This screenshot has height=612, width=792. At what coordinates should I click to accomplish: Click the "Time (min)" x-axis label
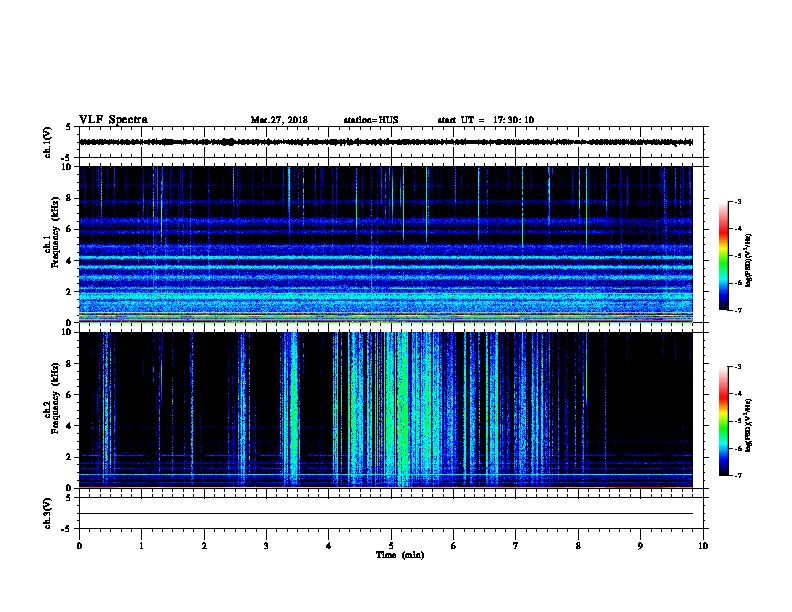click(x=400, y=555)
